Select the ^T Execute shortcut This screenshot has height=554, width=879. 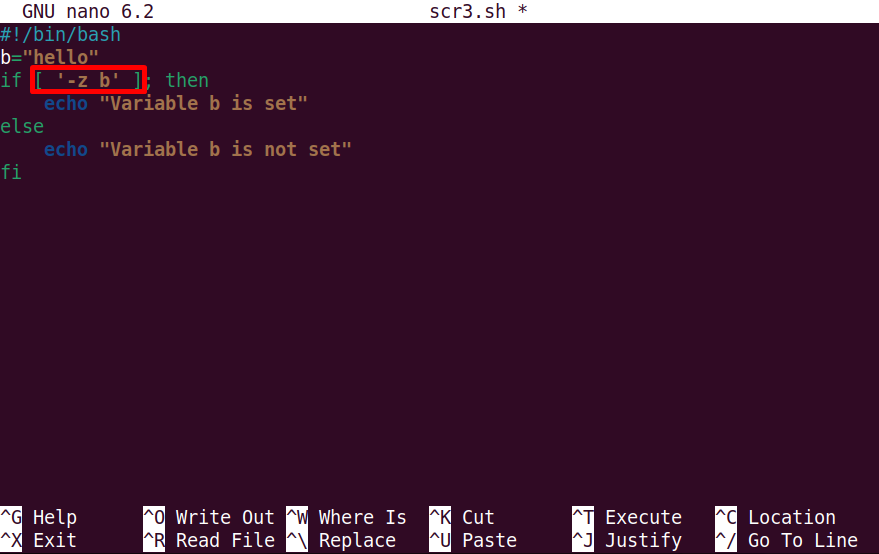(627, 517)
